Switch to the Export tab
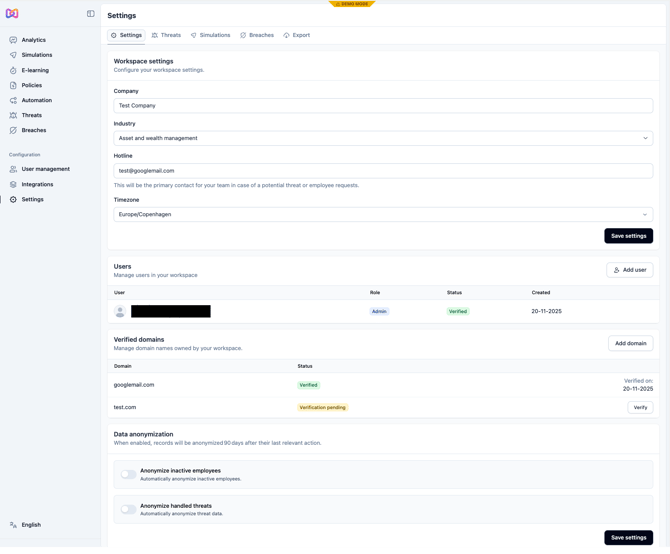Screen dimensions: 670x554 297,35
